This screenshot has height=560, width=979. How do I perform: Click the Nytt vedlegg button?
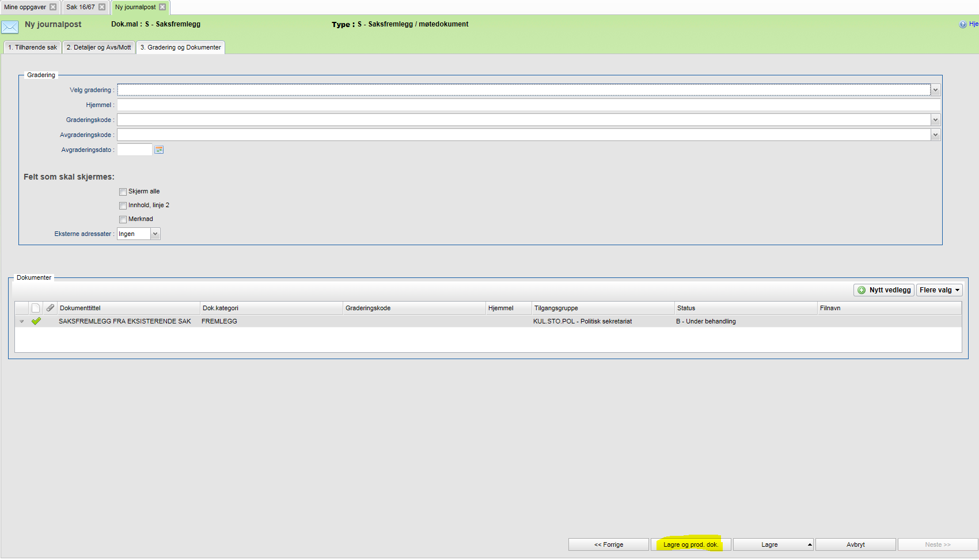coord(884,290)
